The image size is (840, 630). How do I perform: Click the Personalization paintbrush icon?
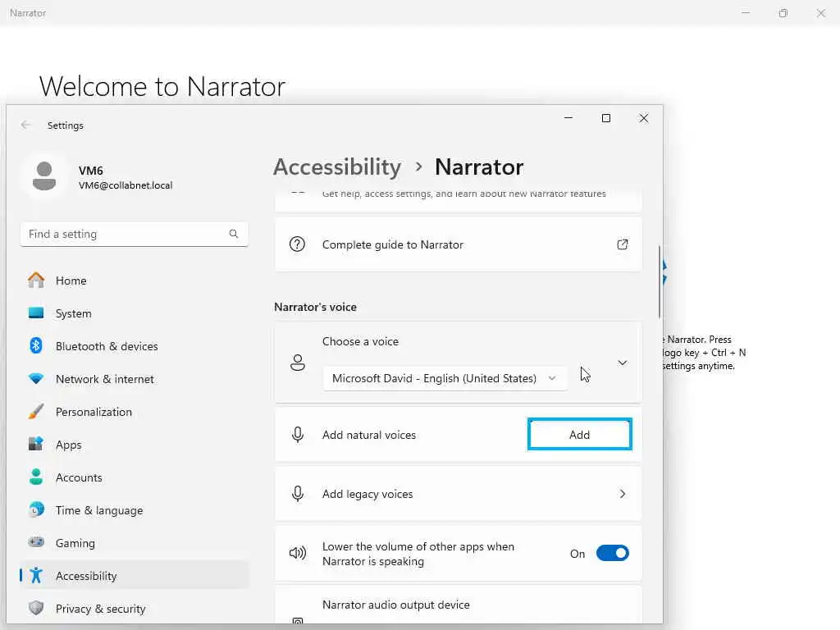click(x=36, y=412)
